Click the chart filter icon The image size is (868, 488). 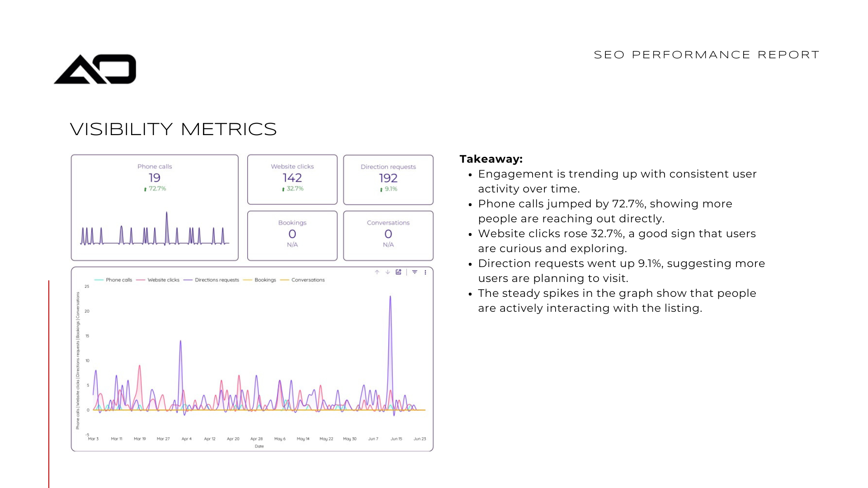pos(415,272)
